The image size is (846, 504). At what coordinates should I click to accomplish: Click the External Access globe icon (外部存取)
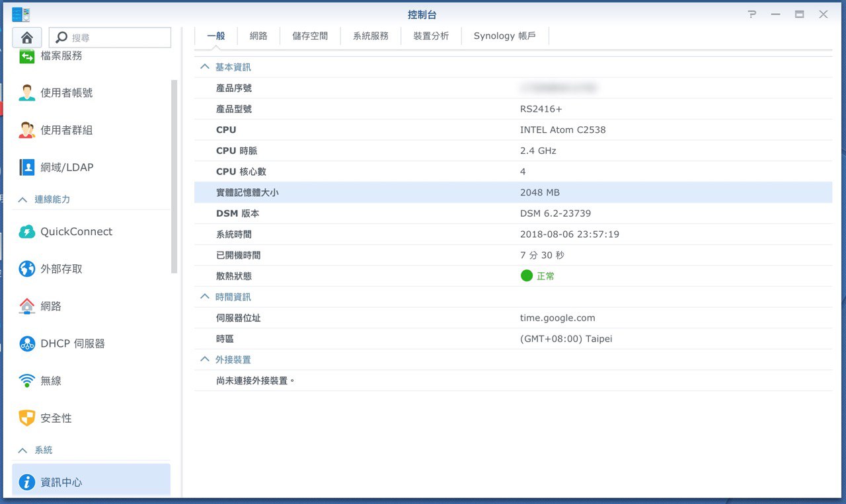click(x=27, y=269)
